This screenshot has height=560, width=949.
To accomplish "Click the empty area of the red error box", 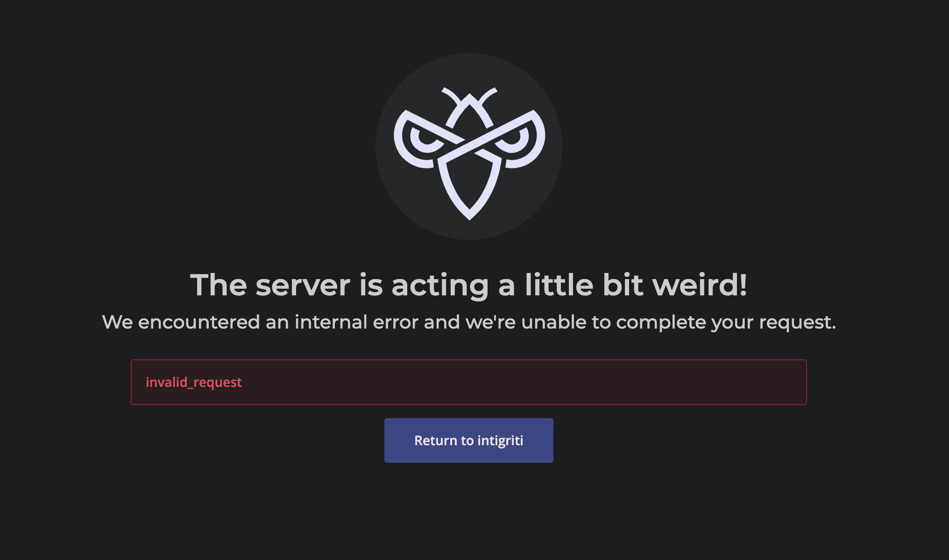I will [x=523, y=382].
